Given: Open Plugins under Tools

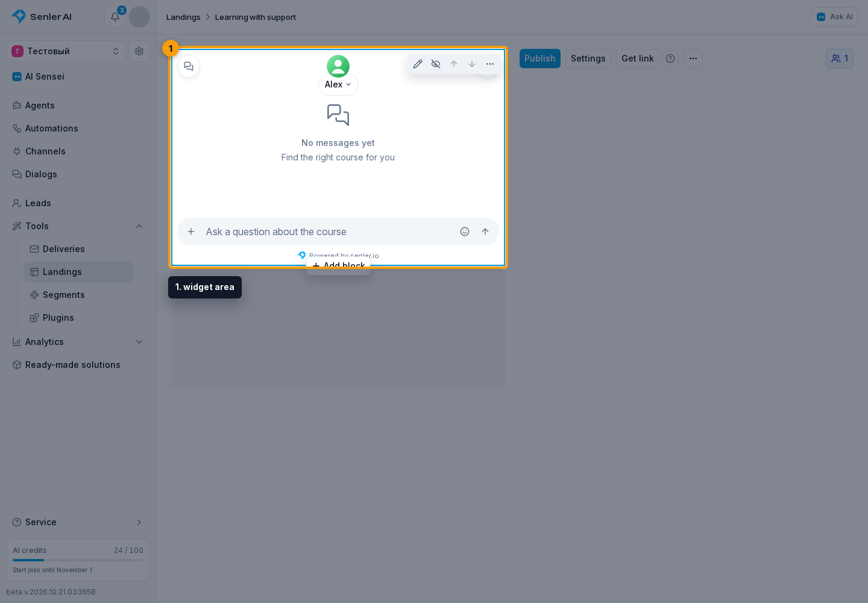Looking at the screenshot, I should (x=78, y=318).
